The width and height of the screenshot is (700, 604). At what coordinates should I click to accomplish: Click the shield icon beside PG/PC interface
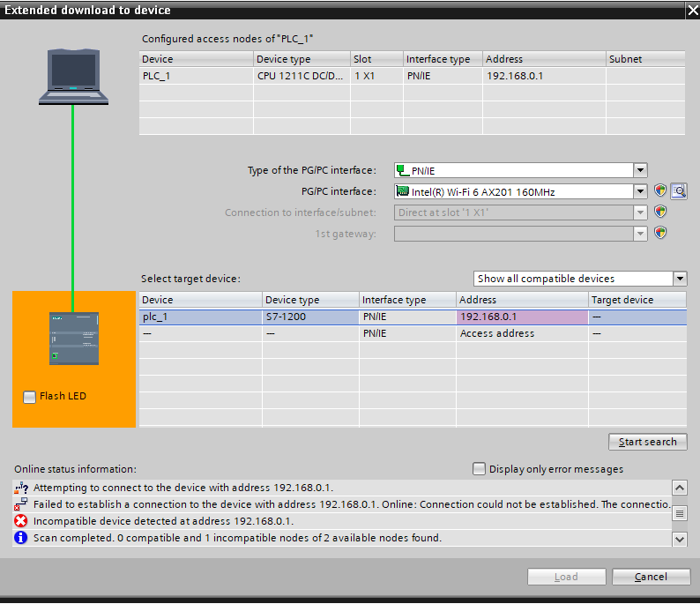click(x=660, y=190)
